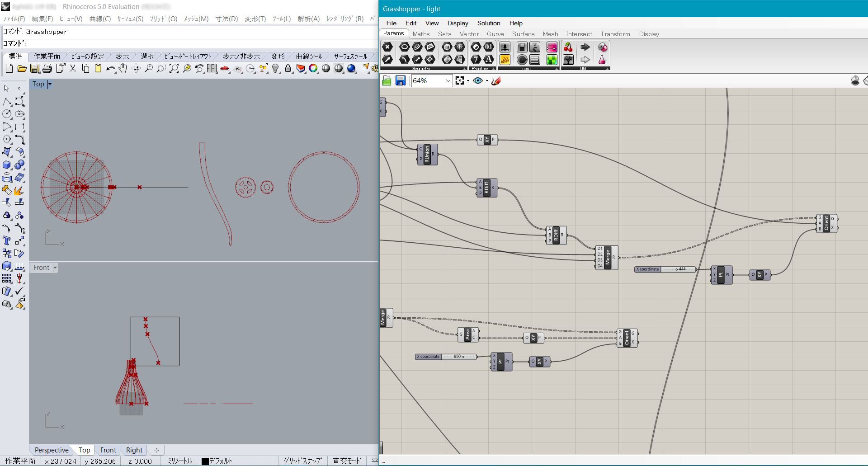Image resolution: width=868 pixels, height=466 pixels.
Task: Switch to the Transform tab in Grasshopper
Action: (615, 34)
